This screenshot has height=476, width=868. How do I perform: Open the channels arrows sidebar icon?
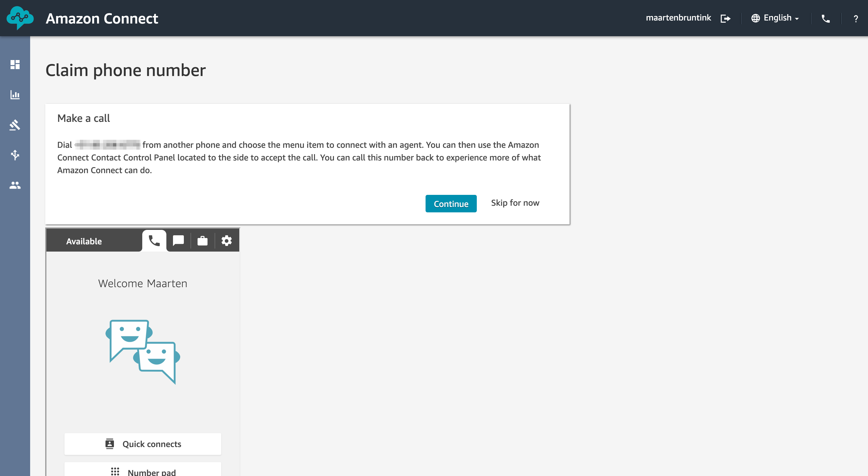point(15,155)
